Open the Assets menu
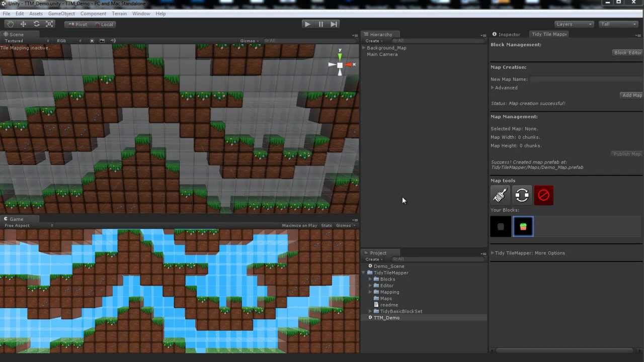Screen dimensions: 644x362 [36, 14]
